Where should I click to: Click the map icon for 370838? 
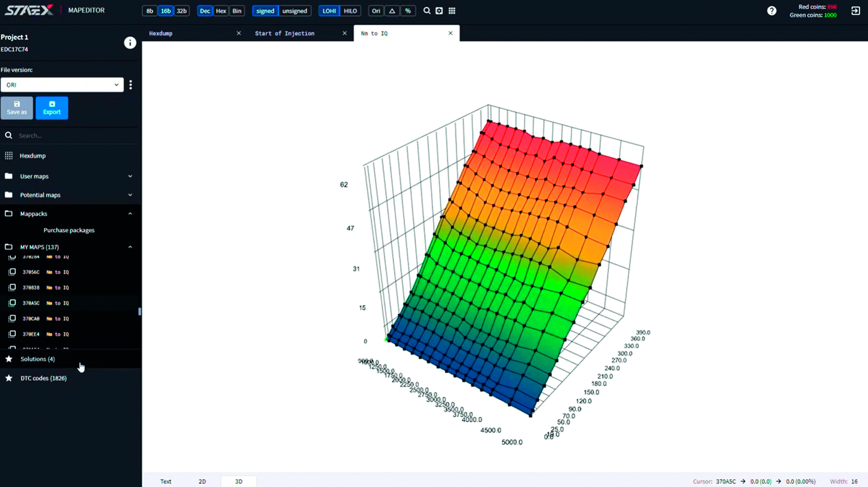(12, 288)
